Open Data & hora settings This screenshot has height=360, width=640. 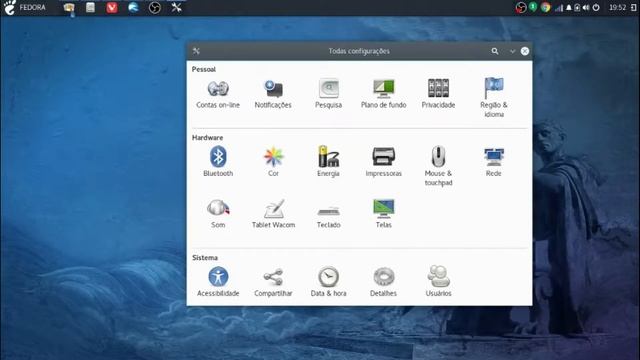329,282
